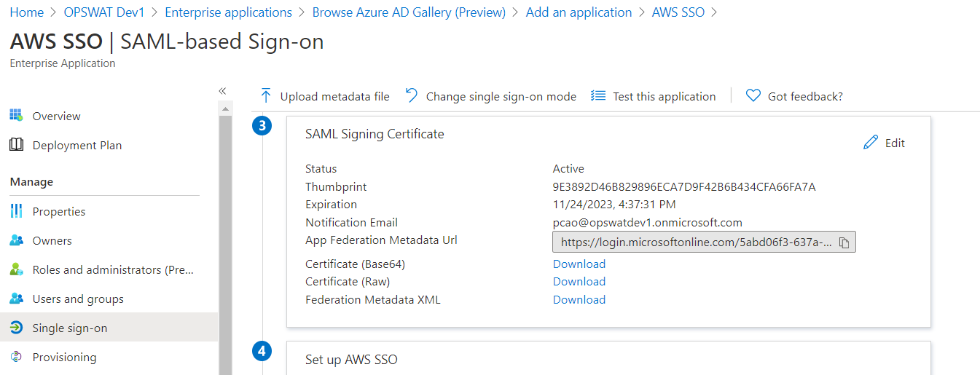Download the Certificate (Base64)
This screenshot has height=375, width=980.
coord(579,264)
